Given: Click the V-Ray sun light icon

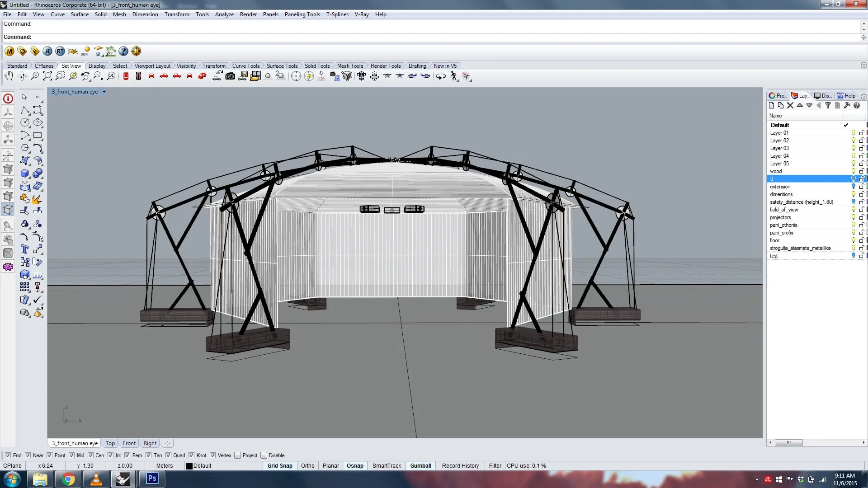Looking at the screenshot, I should 85,51.
